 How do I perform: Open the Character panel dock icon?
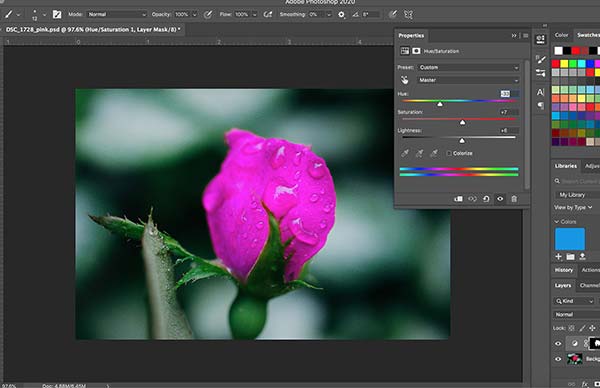540,92
